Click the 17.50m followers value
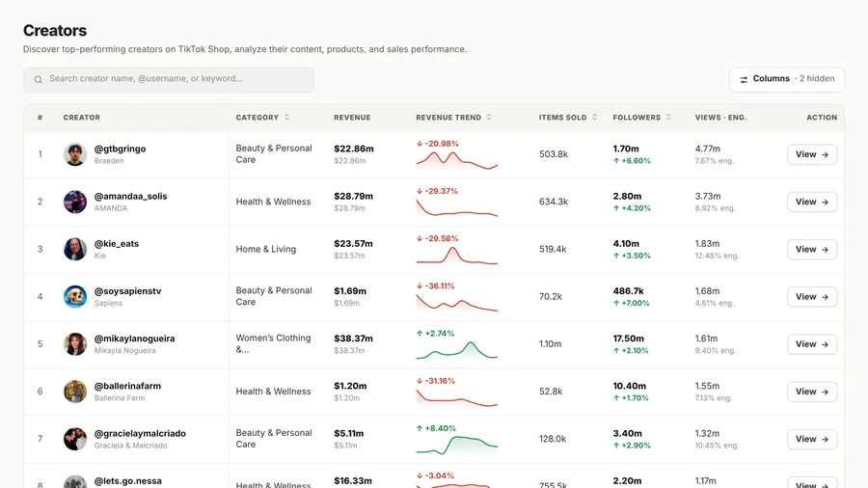Image resolution: width=868 pixels, height=488 pixels. point(628,339)
